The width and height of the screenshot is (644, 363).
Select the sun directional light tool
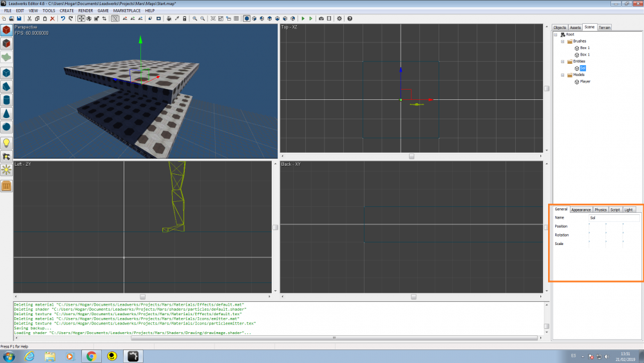pos(6,170)
